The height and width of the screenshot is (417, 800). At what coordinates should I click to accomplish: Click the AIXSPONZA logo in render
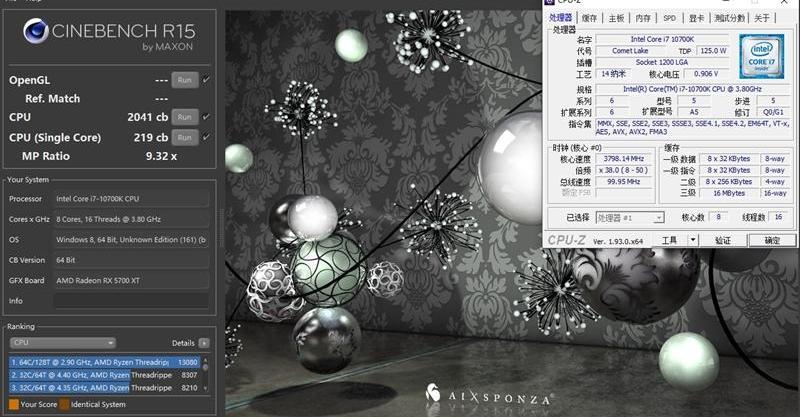(488, 395)
